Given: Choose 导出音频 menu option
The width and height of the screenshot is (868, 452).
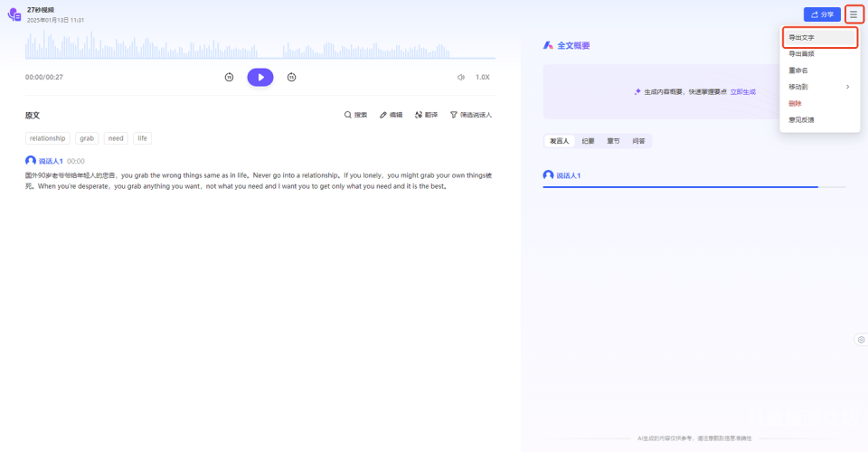Looking at the screenshot, I should tap(801, 54).
